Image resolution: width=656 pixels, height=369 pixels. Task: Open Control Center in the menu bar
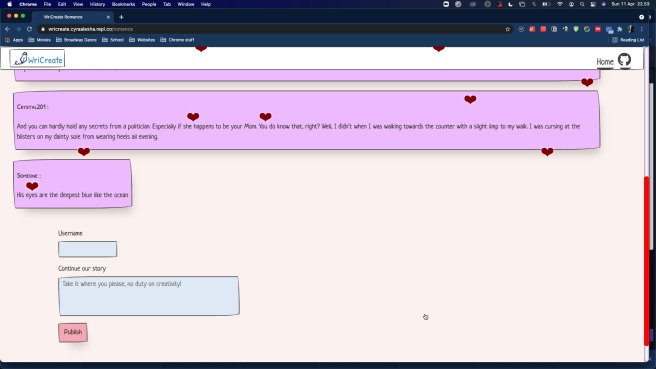click(x=593, y=4)
